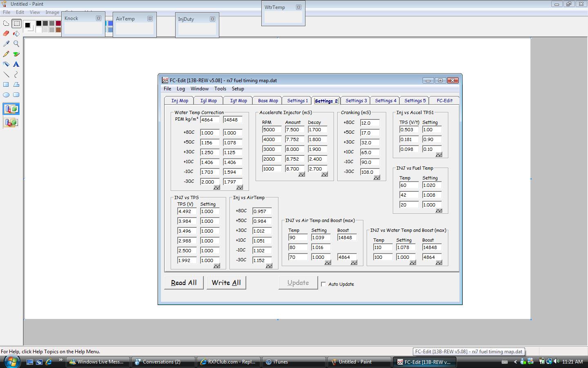This screenshot has height=368, width=588.
Task: Enable the Auto Update checkbox
Action: tap(323, 284)
